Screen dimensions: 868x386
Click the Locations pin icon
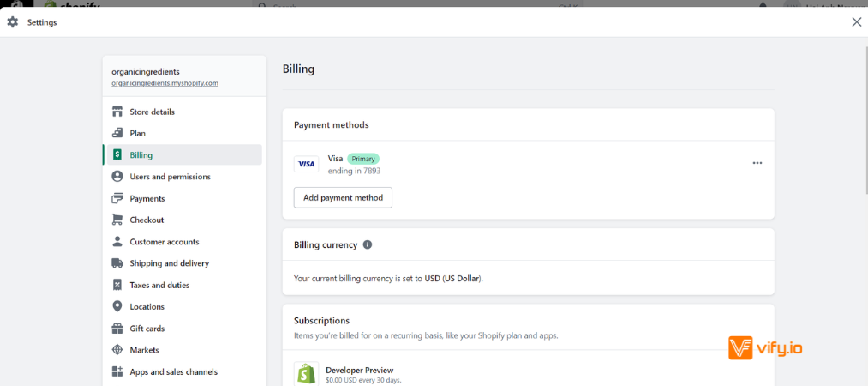click(117, 306)
